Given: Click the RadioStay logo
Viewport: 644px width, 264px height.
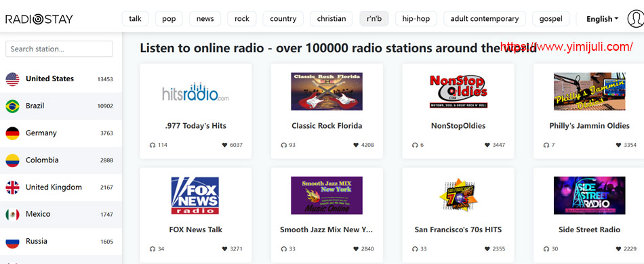Looking at the screenshot, I should point(39,19).
